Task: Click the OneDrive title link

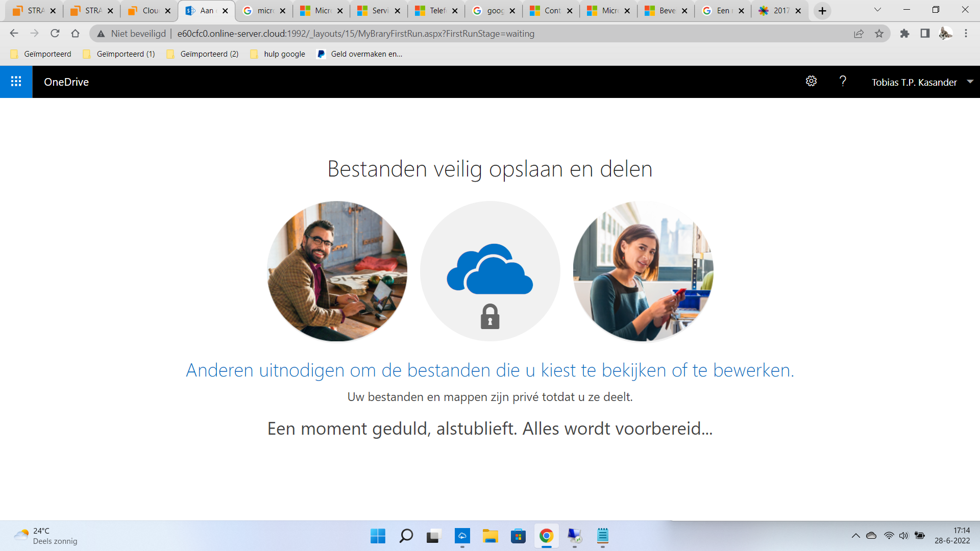Action: click(x=66, y=82)
